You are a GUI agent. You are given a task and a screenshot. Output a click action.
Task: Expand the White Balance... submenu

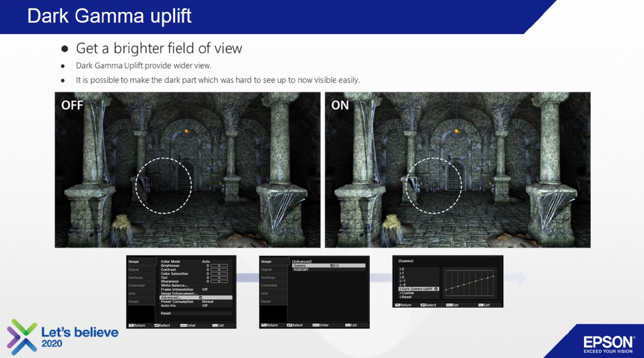click(x=174, y=285)
